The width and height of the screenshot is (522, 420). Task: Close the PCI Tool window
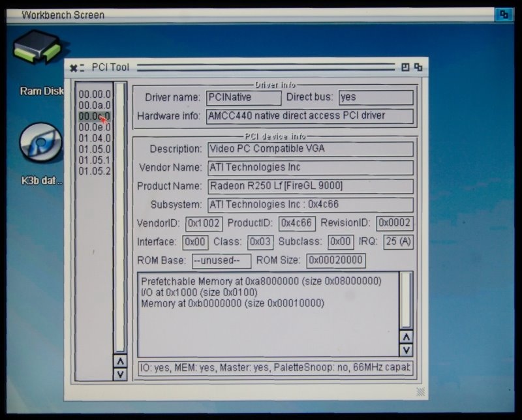(73, 68)
